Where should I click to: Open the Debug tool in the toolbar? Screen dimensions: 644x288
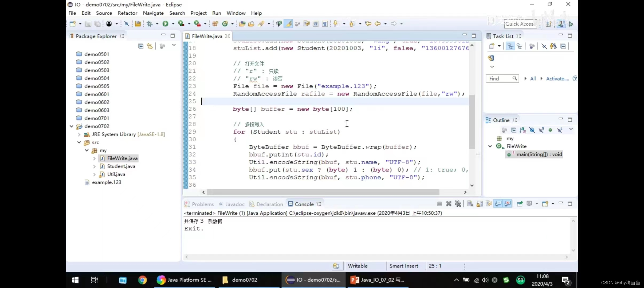[x=150, y=23]
